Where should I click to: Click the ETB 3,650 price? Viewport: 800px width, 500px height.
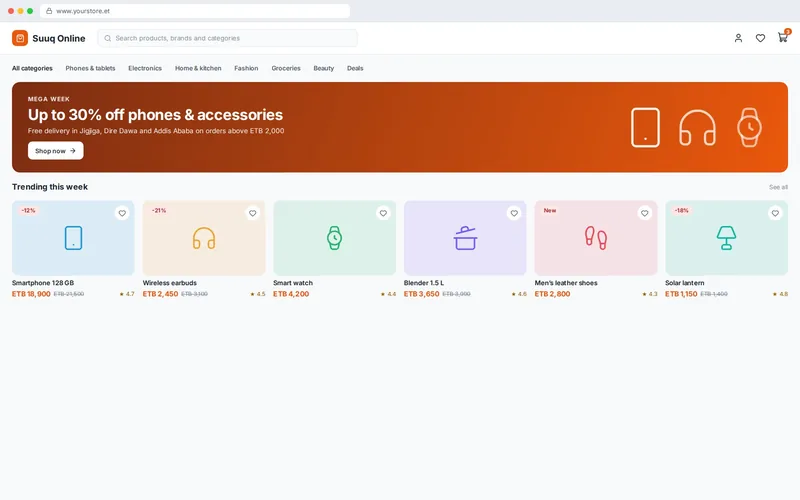tap(421, 294)
